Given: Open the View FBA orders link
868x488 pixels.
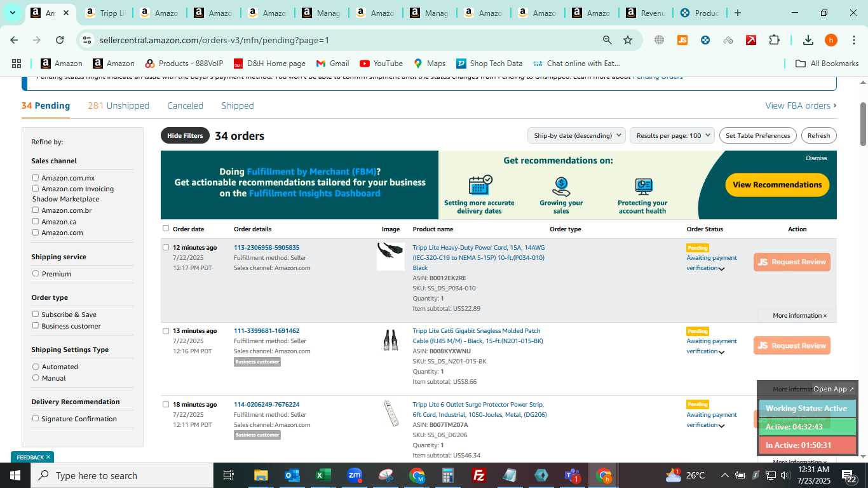Looking at the screenshot, I should point(801,105).
